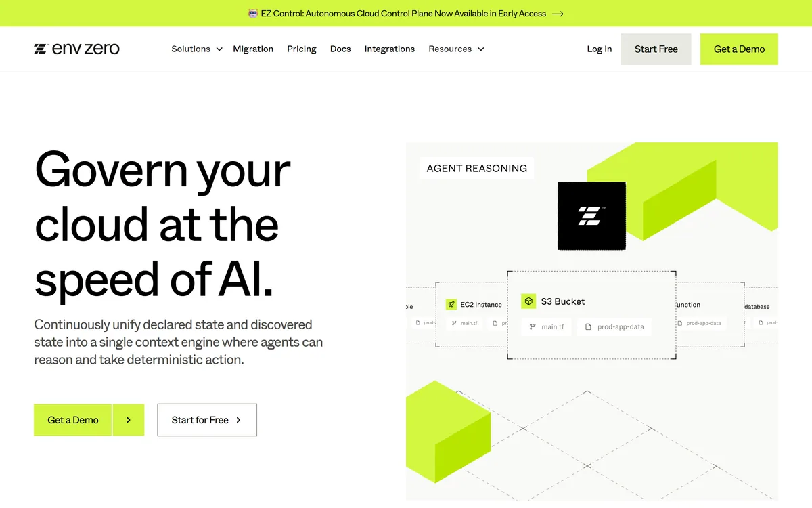Click the Start Free button in header
The width and height of the screenshot is (812, 508).
(x=656, y=49)
